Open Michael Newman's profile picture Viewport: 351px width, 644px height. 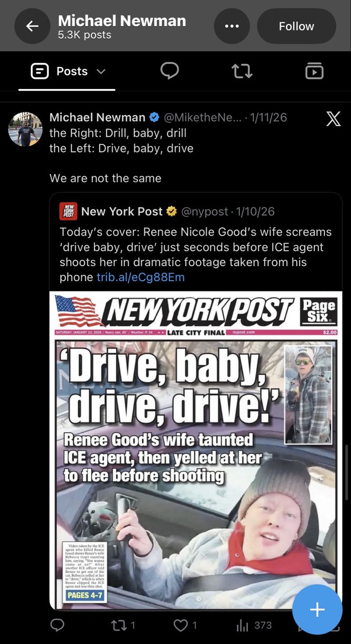click(25, 129)
